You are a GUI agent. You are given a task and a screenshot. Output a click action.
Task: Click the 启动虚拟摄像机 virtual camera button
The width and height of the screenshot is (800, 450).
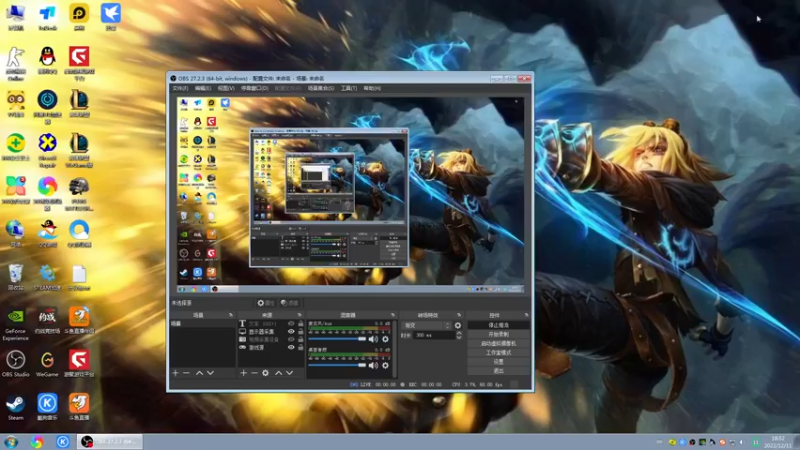(498, 343)
